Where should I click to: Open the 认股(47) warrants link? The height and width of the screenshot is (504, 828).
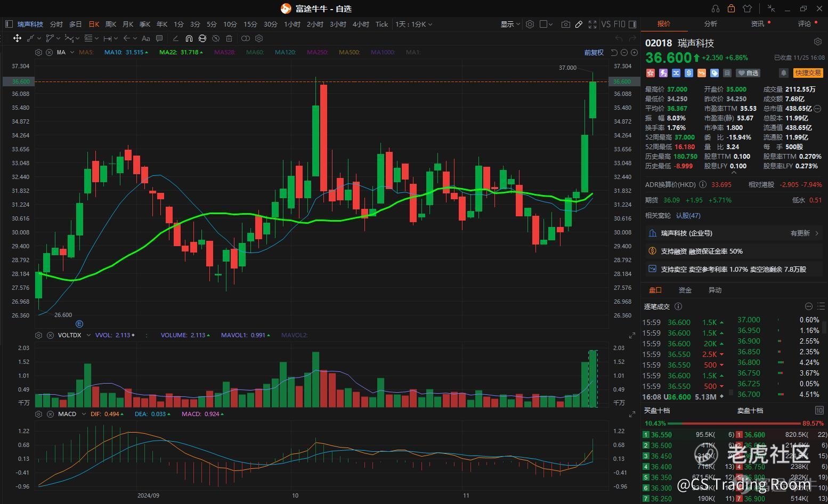pos(688,216)
